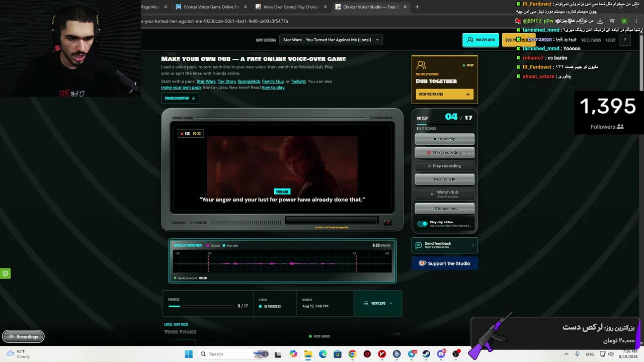This screenshot has width=644, height=362.
Task: Click inside the overlap waveform timeline
Action: point(282,261)
